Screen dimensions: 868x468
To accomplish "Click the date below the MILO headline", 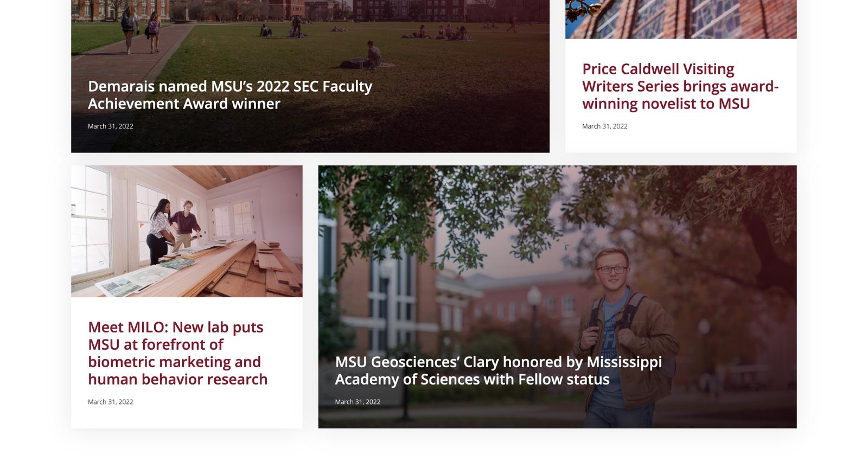I will click(x=111, y=402).
